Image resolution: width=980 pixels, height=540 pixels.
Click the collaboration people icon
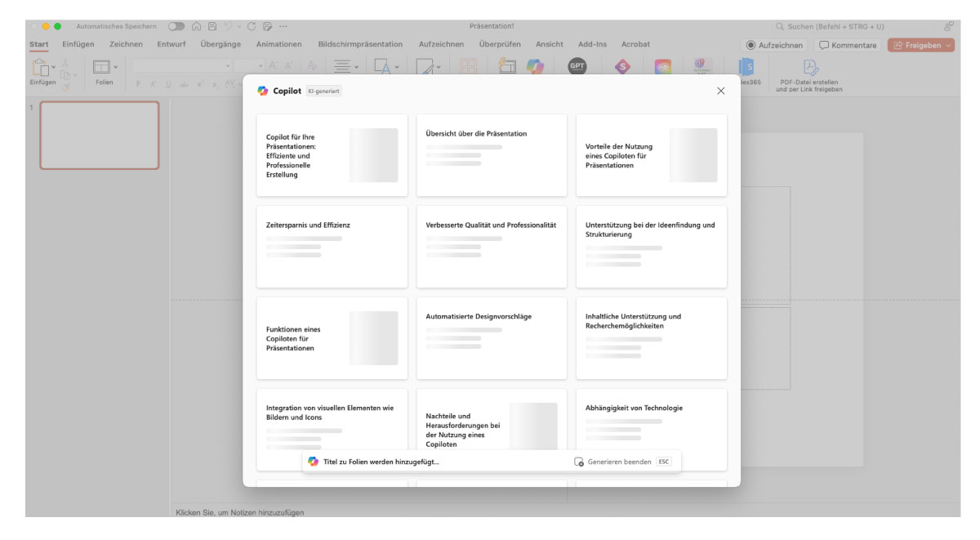(948, 26)
